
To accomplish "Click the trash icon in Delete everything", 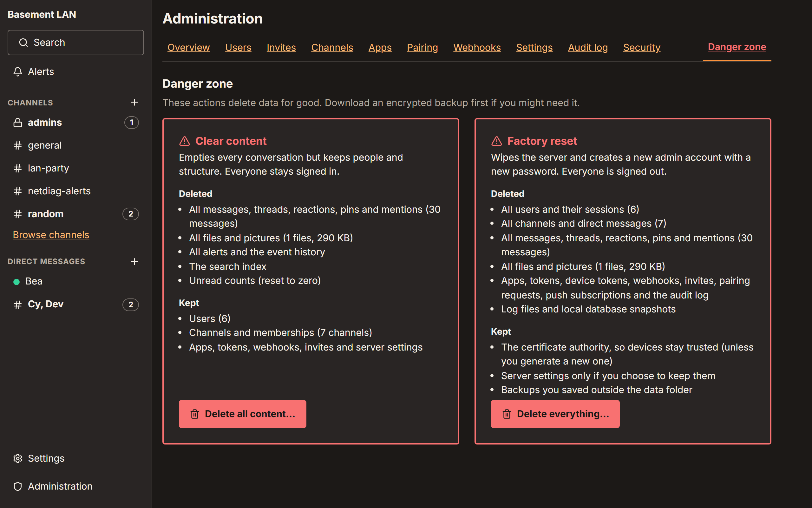I will [x=507, y=414].
